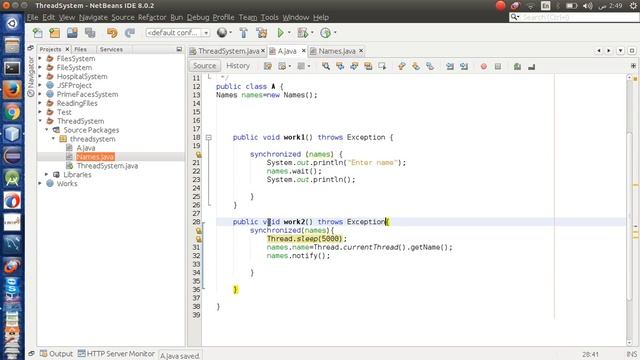Click the Source view button
Image resolution: width=640 pixels, height=360 pixels.
pyautogui.click(x=204, y=66)
